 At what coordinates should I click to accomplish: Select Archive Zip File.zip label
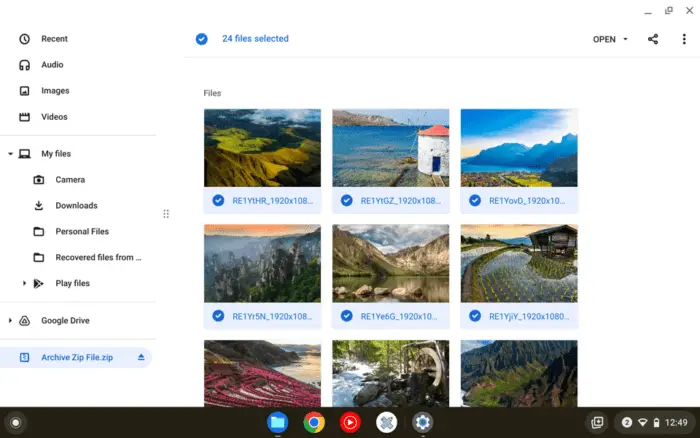[x=77, y=357]
